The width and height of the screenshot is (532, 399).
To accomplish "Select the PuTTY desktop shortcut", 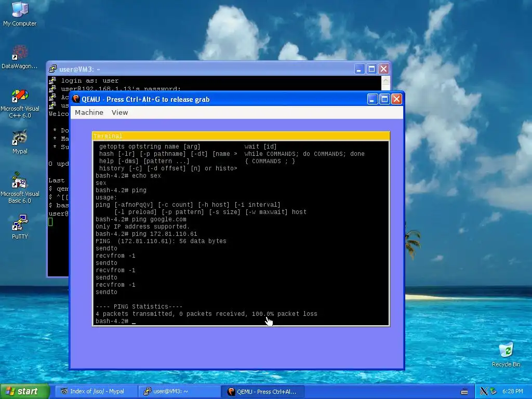I will (x=20, y=227).
